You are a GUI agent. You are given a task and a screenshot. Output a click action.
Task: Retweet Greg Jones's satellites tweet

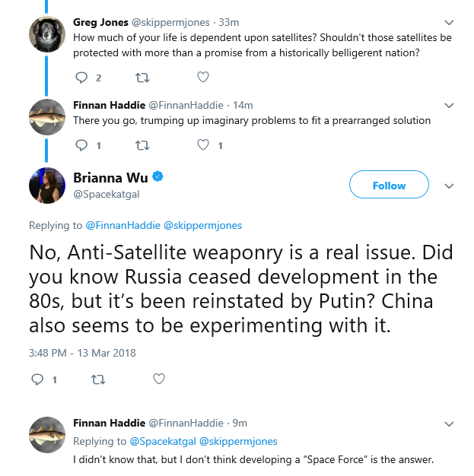142,78
